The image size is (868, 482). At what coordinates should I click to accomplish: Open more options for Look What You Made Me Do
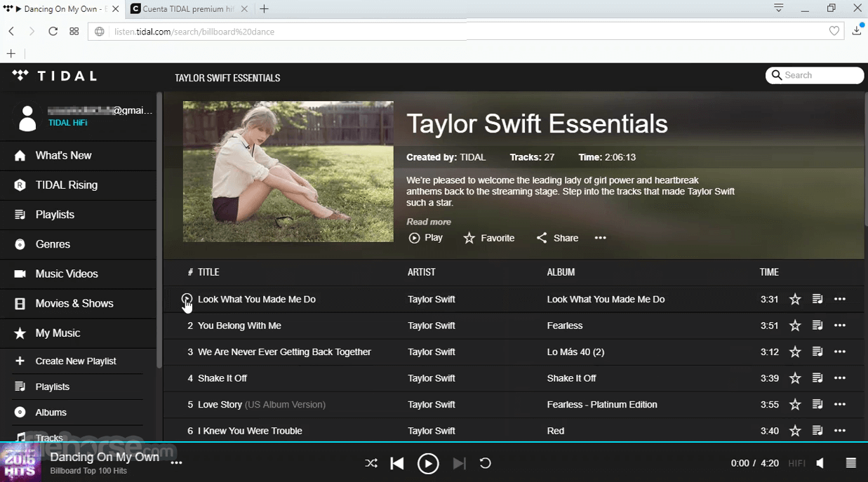click(x=840, y=300)
